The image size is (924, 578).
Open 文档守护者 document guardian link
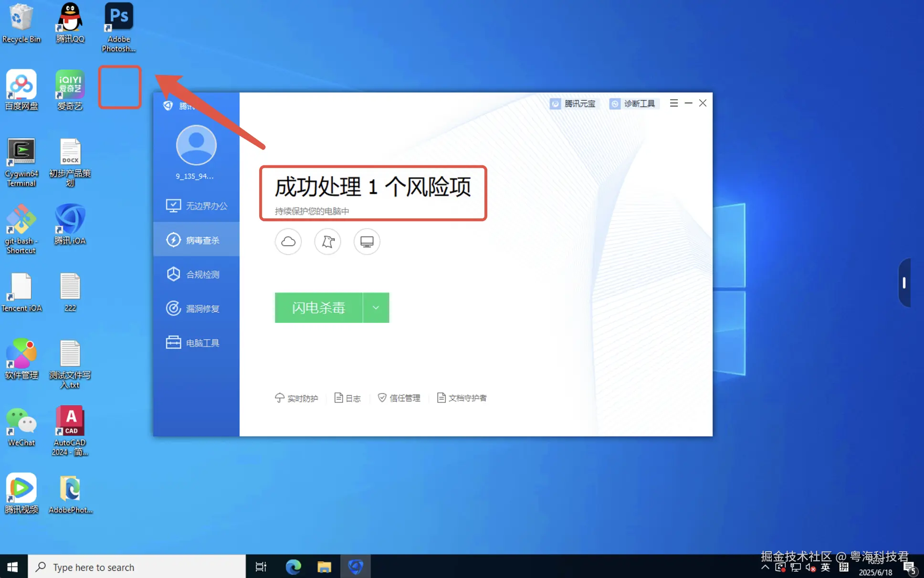tap(462, 398)
